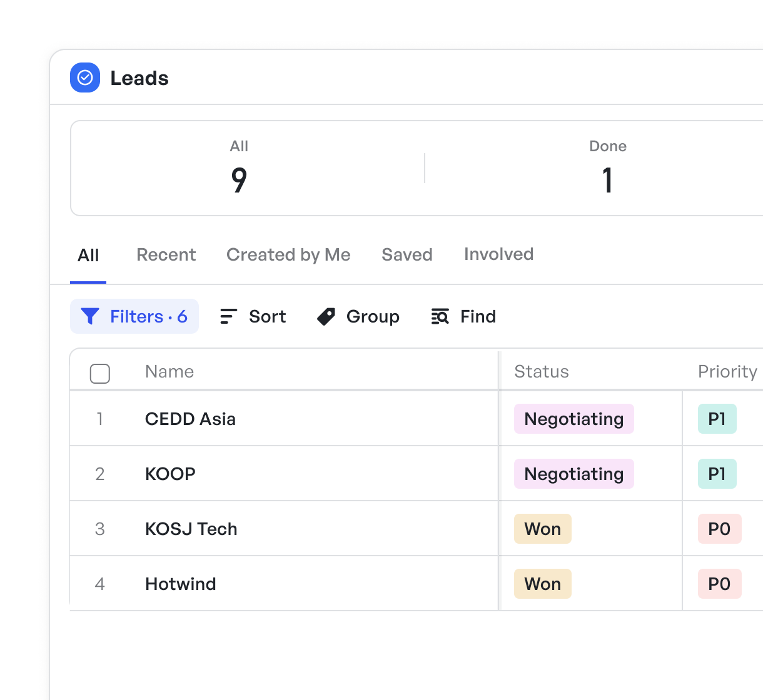Select the All count of 9
The width and height of the screenshot is (763, 700).
(x=239, y=180)
